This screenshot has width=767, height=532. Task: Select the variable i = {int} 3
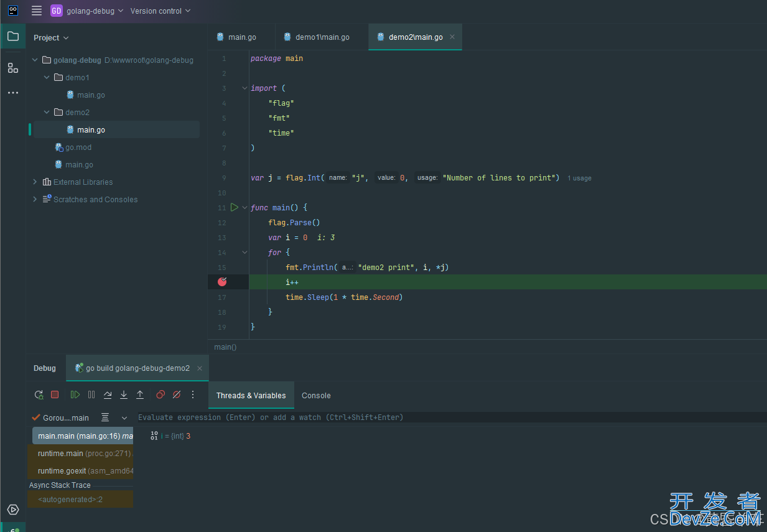tap(171, 436)
